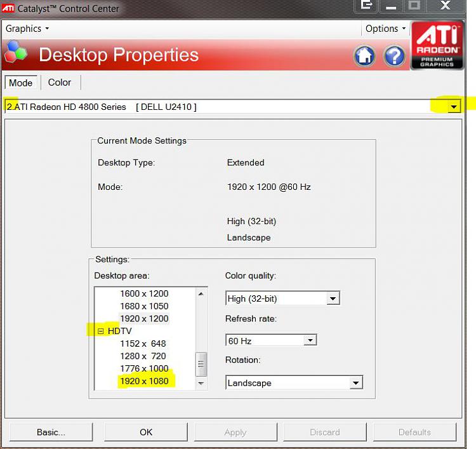Click the desktop area scrollbar thumb
This screenshot has height=449, width=476.
201,364
